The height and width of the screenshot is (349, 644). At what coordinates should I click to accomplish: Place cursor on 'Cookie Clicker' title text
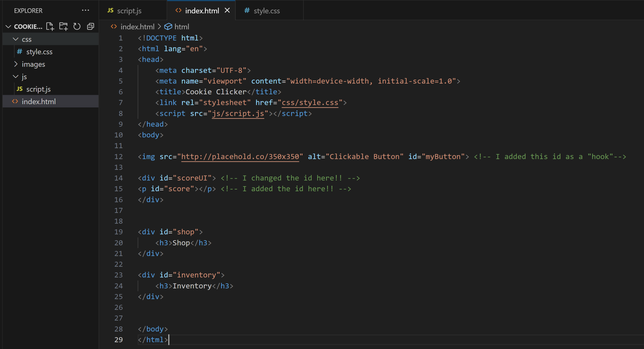[216, 92]
